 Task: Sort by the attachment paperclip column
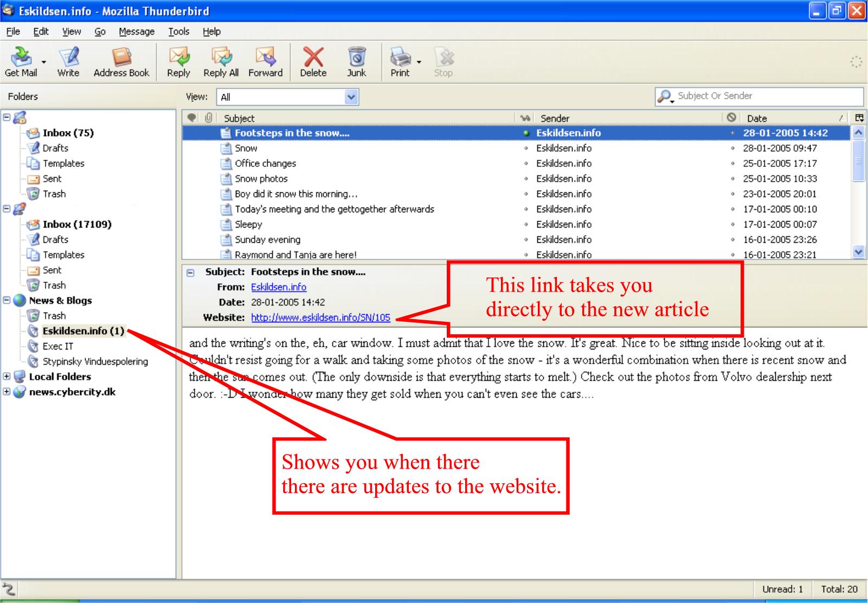tap(208, 118)
